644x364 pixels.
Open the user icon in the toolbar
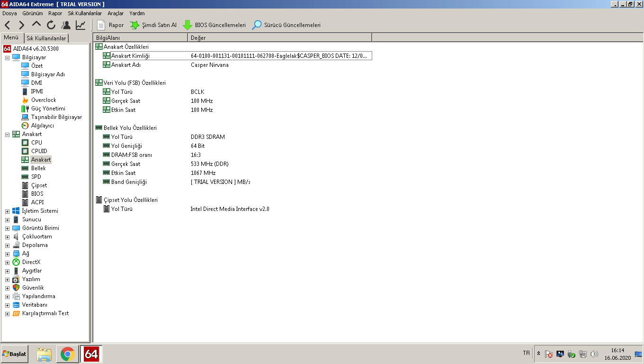coord(66,25)
